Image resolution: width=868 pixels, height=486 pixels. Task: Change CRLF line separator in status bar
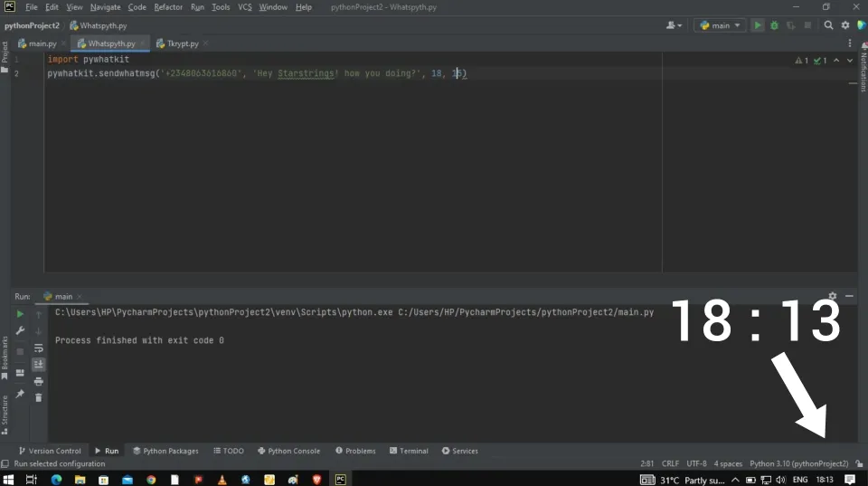pyautogui.click(x=670, y=464)
